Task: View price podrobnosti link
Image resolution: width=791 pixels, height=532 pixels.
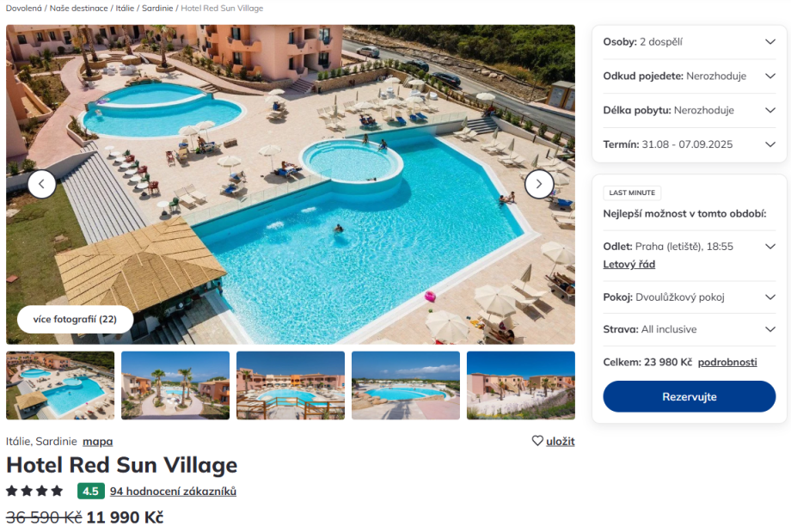Action: tap(727, 362)
